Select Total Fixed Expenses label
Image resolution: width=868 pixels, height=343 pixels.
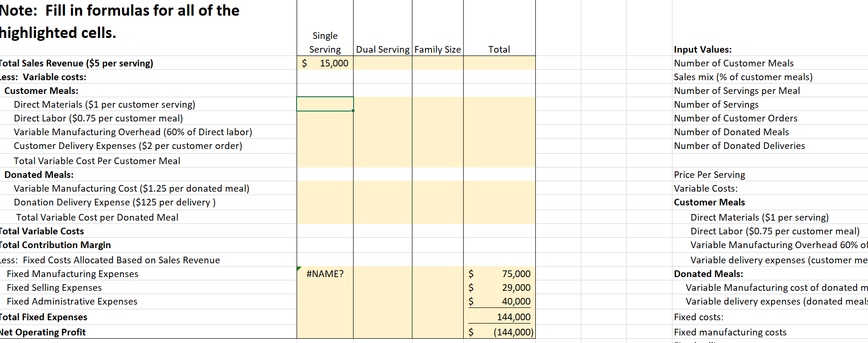[44, 317]
